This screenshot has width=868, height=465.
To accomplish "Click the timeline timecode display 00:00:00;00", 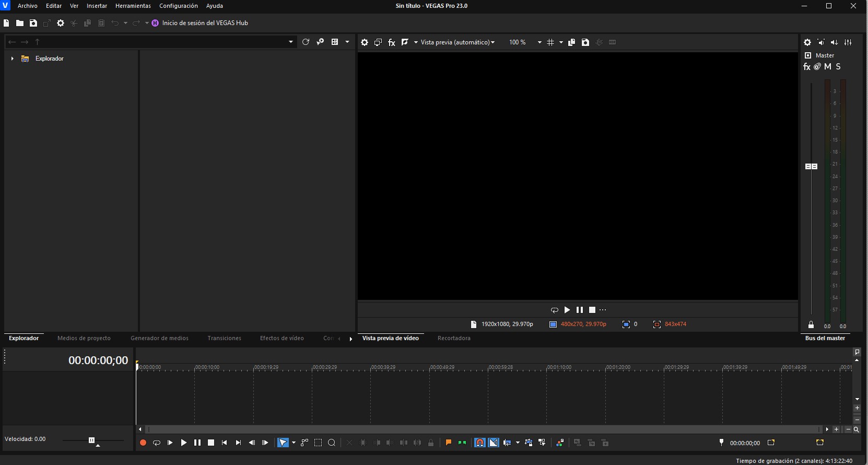I will (98, 361).
